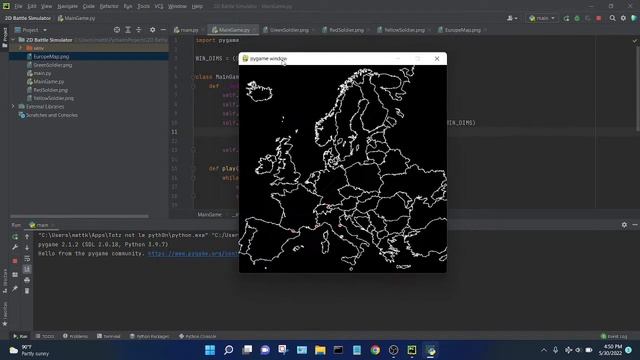This screenshot has height=360, width=640.
Task: Expand External Libraries node
Action: pyautogui.click(x=13, y=107)
